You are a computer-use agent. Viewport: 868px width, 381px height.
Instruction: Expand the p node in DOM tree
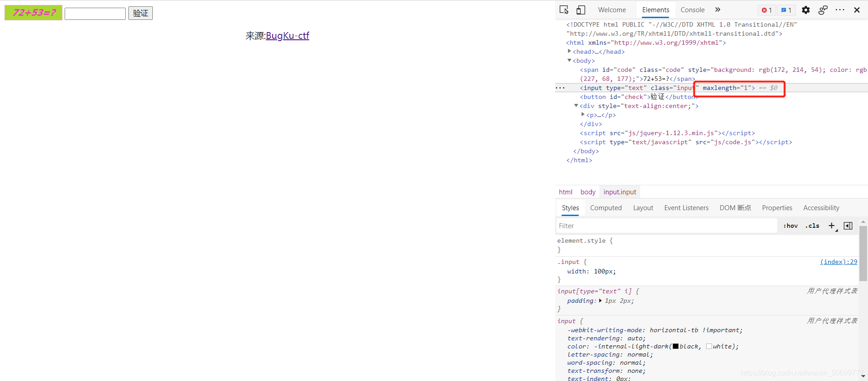pos(583,114)
